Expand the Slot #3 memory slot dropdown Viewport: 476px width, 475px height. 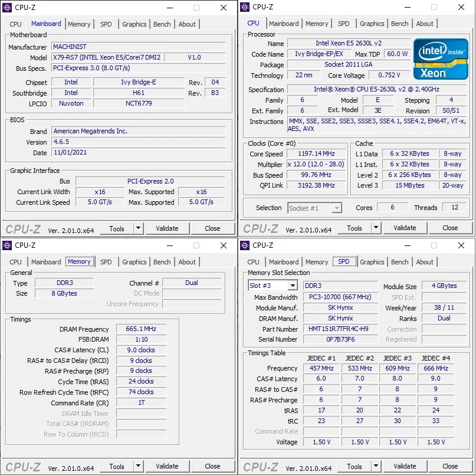pos(293,286)
